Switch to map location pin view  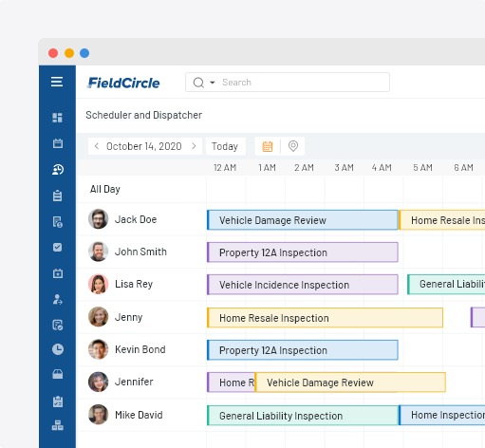293,146
